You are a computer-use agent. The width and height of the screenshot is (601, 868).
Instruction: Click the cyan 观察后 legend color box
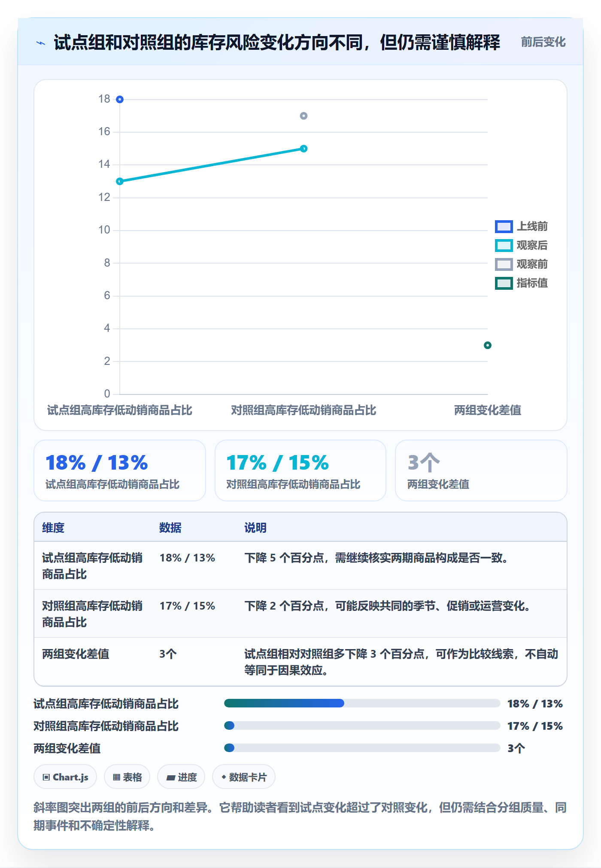504,245
